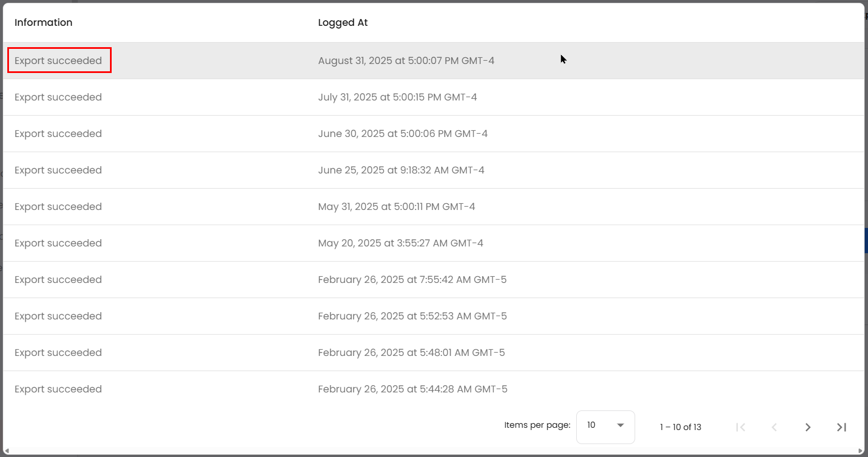Click the Logged At column header
868x457 pixels.
click(342, 22)
